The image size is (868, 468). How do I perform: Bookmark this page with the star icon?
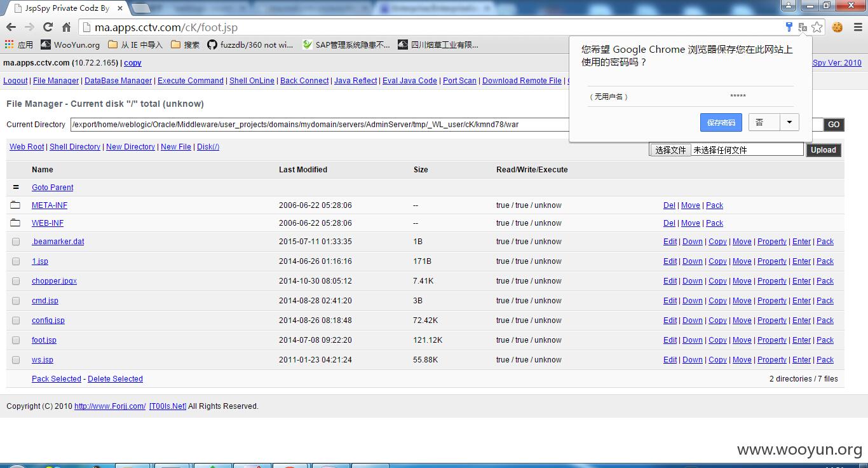(x=817, y=27)
